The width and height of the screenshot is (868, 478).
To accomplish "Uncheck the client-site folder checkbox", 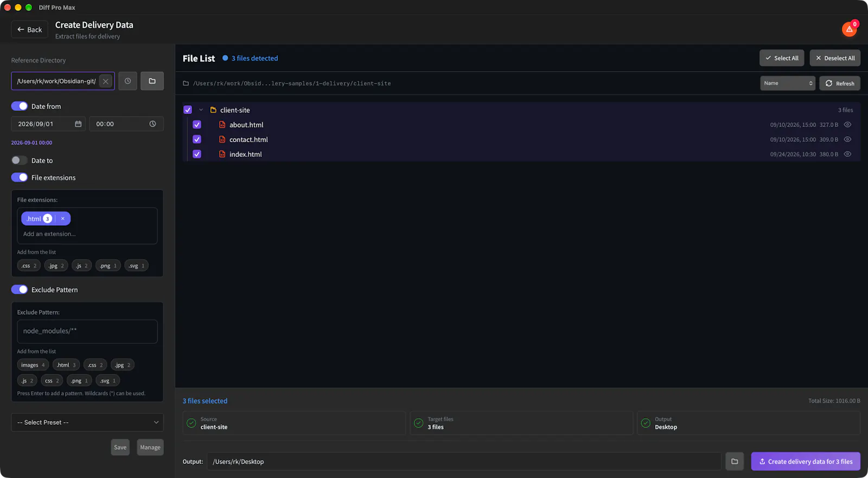I will click(x=188, y=110).
